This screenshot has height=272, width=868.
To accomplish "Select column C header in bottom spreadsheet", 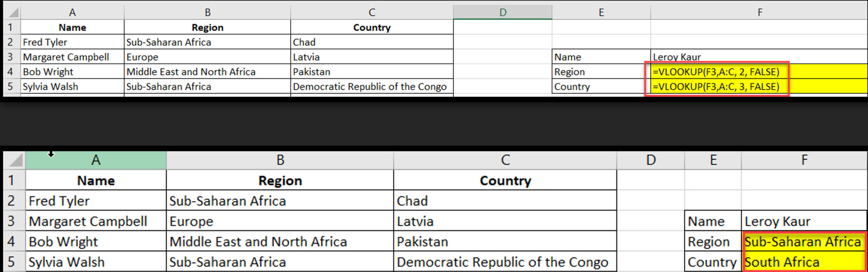I will pyautogui.click(x=505, y=160).
